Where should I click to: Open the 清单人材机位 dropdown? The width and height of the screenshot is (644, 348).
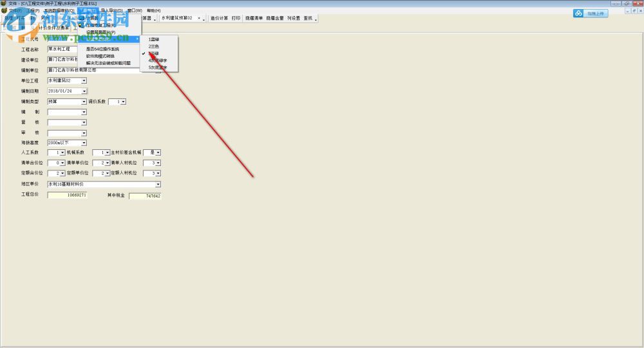(x=158, y=163)
